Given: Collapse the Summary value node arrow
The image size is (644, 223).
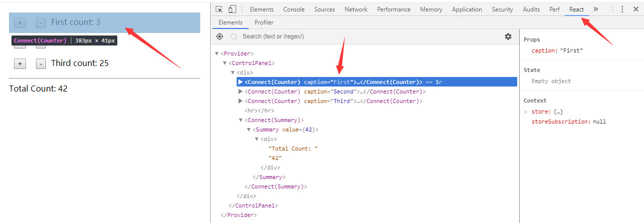Looking at the screenshot, I should pyautogui.click(x=249, y=129).
